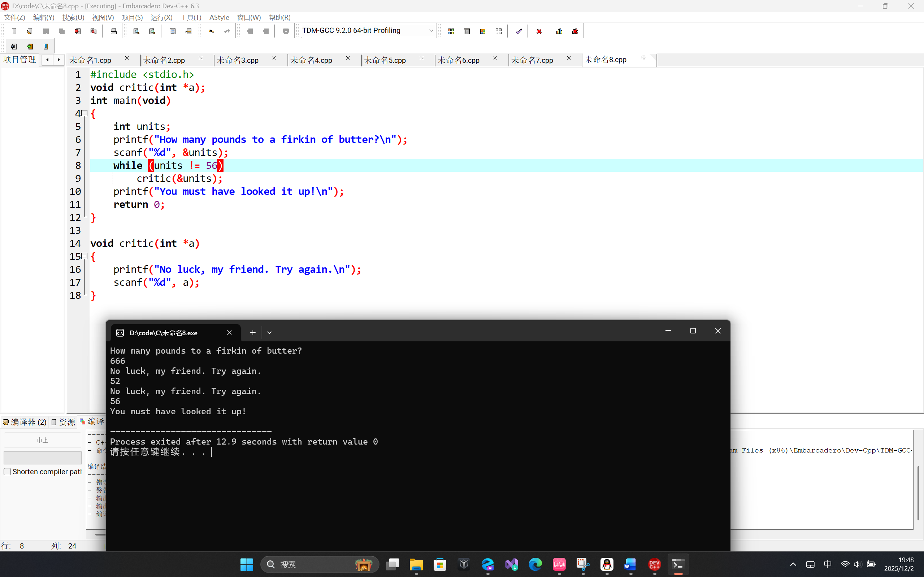Click the Undo arrow icon
This screenshot has width=924, height=577.
(211, 31)
